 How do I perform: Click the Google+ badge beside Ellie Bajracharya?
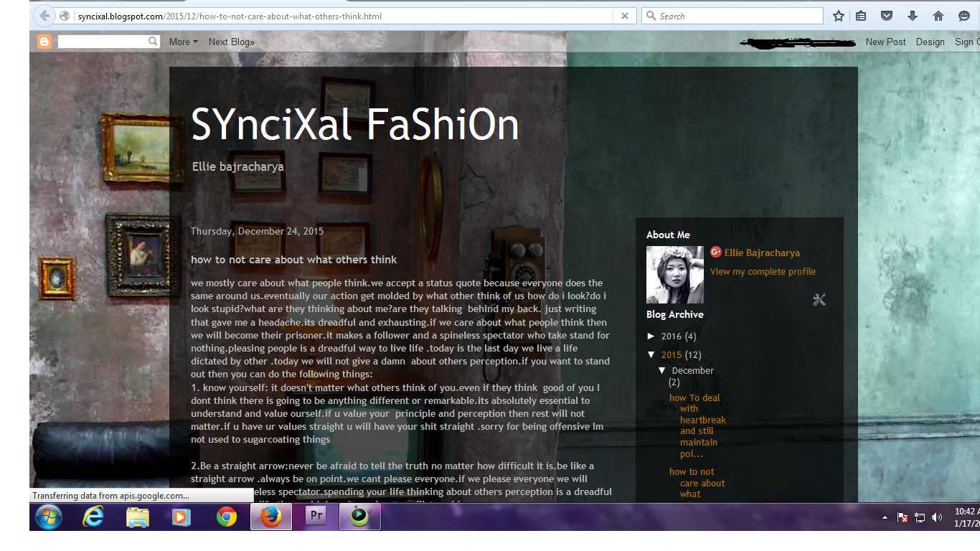click(715, 252)
